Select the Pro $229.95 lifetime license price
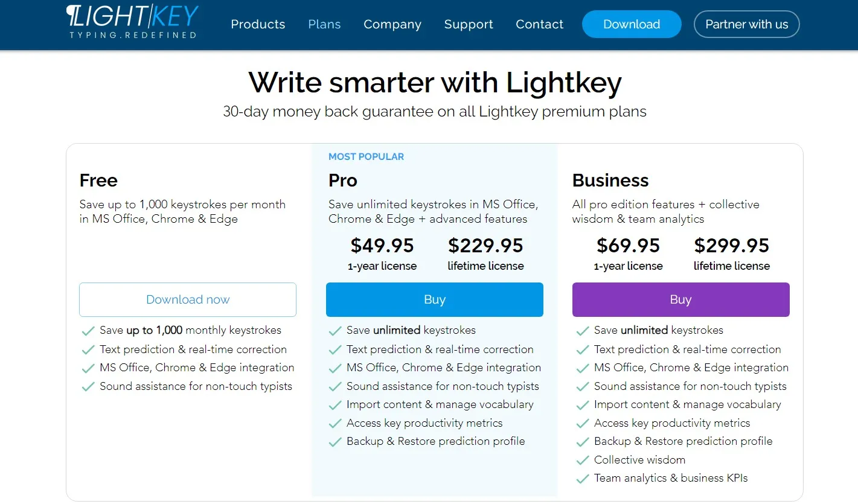This screenshot has height=504, width=858. tap(485, 246)
